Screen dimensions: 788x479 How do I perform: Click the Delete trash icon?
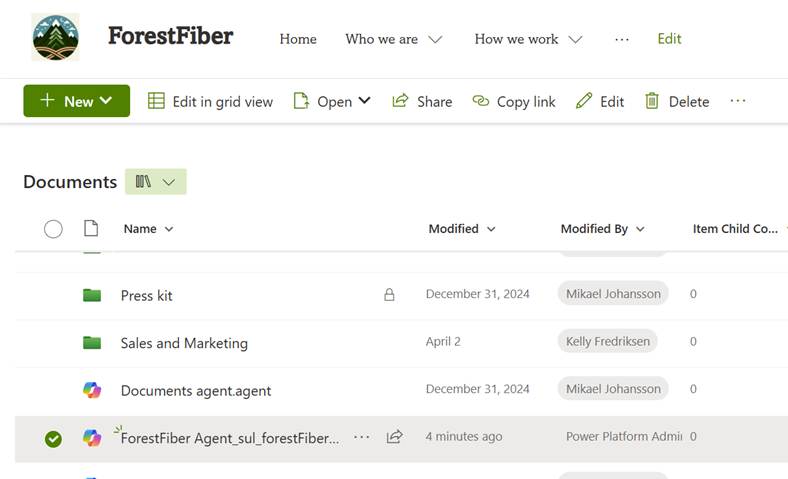click(652, 101)
